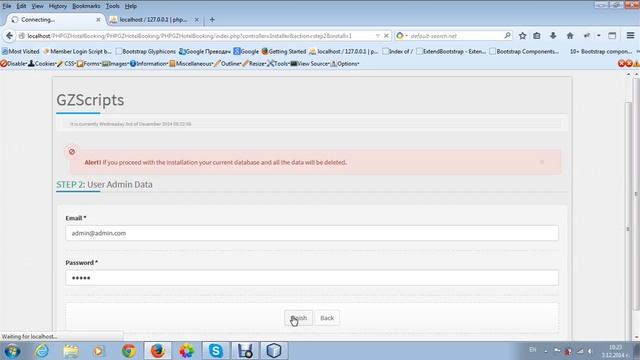Viewport: 640px width, 360px height.
Task: Switch to Firefox in the taskbar
Action: [x=158, y=351]
